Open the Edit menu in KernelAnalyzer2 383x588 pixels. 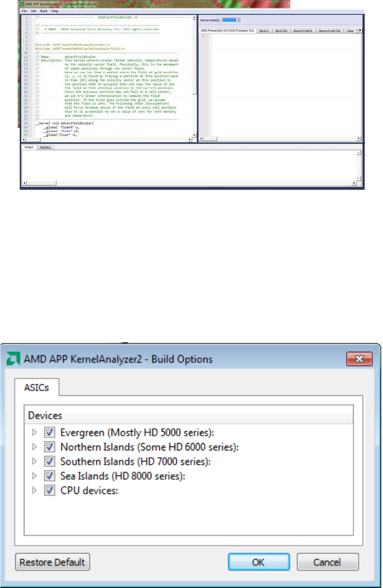(33, 11)
